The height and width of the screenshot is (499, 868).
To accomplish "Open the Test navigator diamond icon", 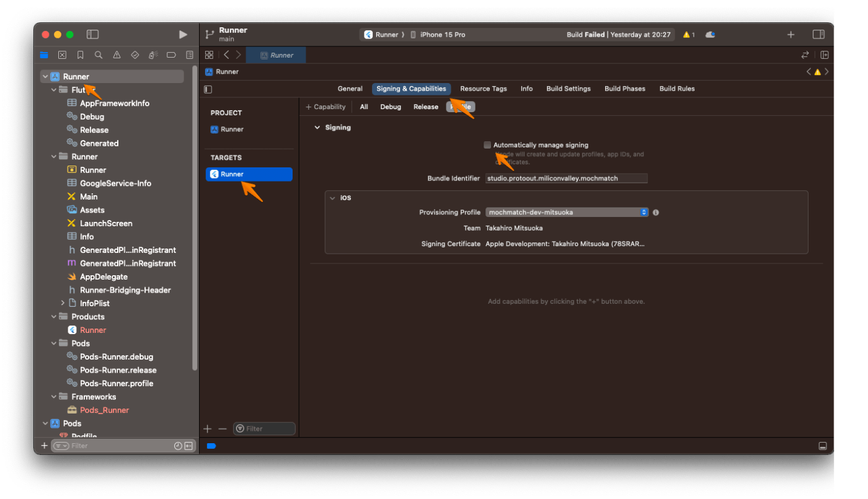I will [135, 55].
